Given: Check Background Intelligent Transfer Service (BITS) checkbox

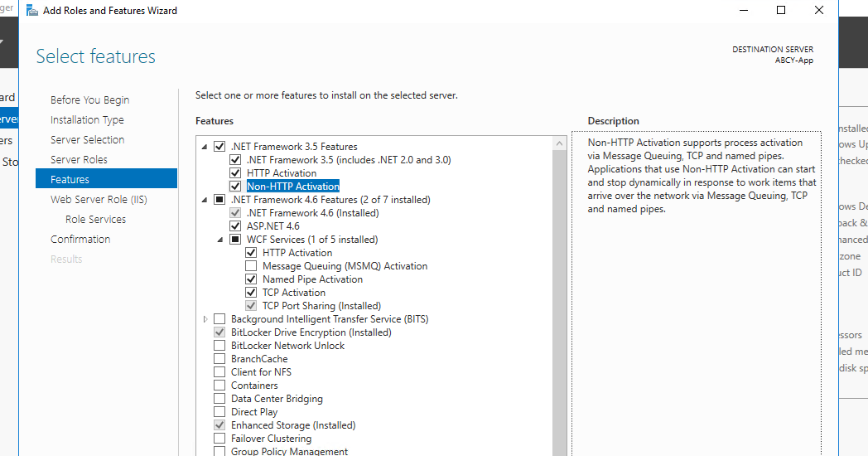Looking at the screenshot, I should point(219,319).
